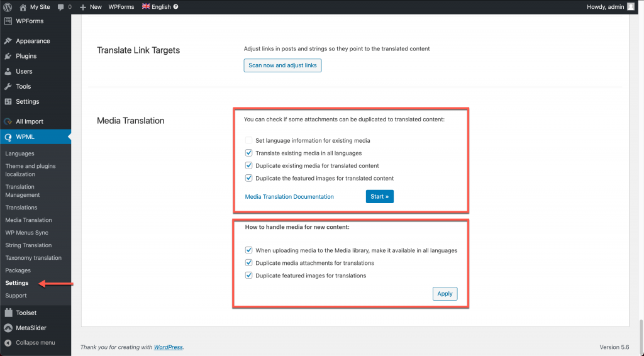The width and height of the screenshot is (644, 356).
Task: Click the WordPress logo icon
Action: coord(8,7)
